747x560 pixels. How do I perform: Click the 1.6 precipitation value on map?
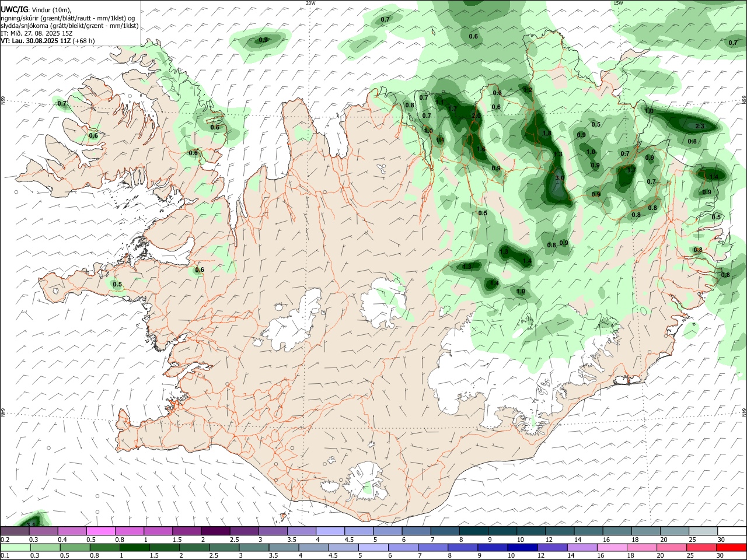(x=481, y=149)
